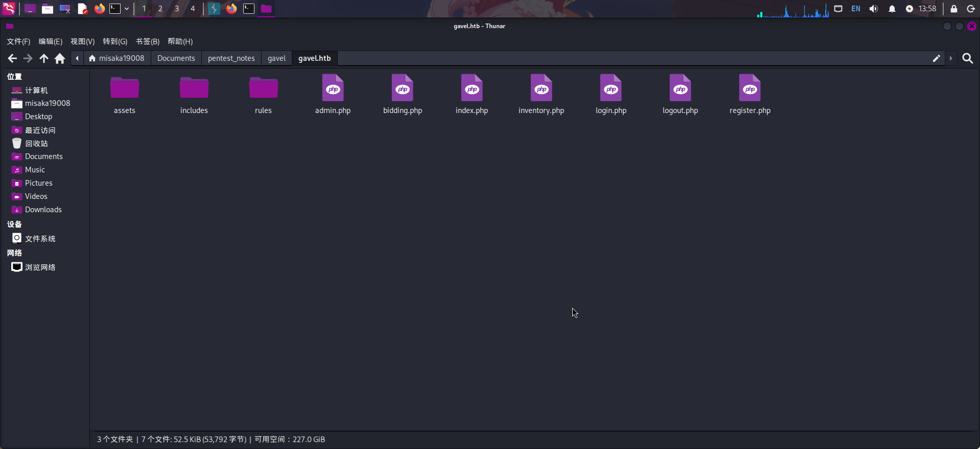Switch to workspace 4
The height and width of the screenshot is (449, 980).
[193, 9]
